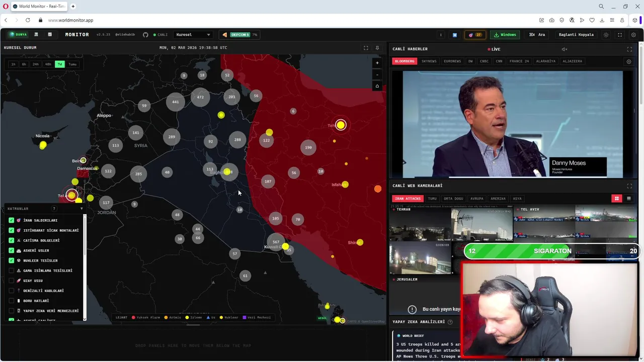The width and height of the screenshot is (644, 362).
Task: Toggle light theme sun icon
Action: 606,35
